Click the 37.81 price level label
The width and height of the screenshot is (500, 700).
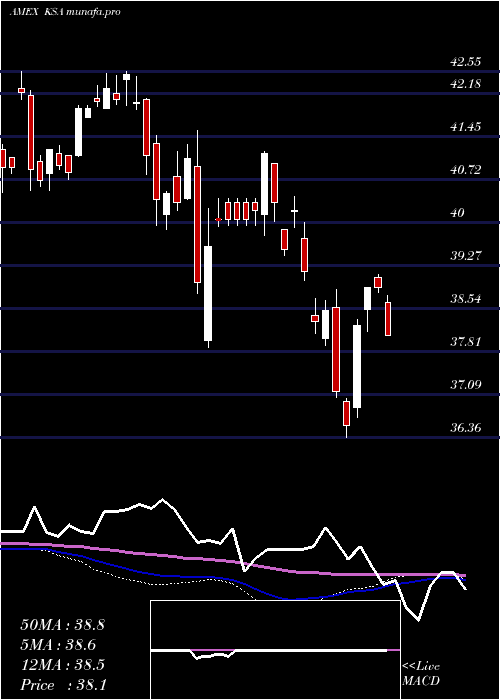point(466,342)
